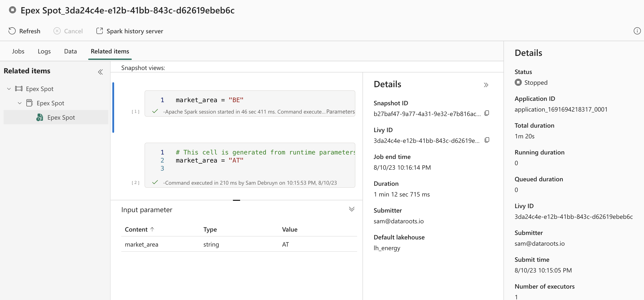
Task: Click the green Spark snapshot icon next to Epex Spot
Action: point(40,117)
